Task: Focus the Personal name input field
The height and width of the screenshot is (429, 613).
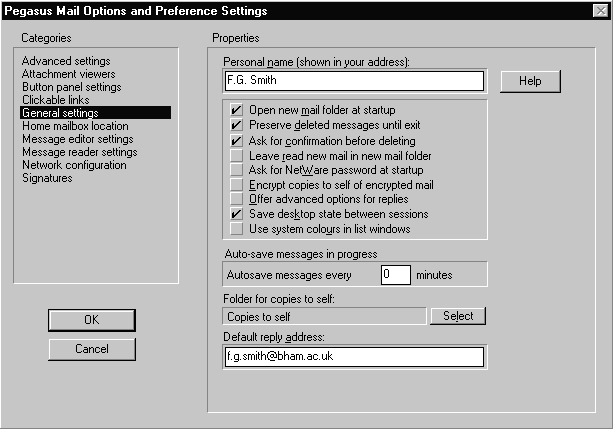Action: (x=355, y=81)
